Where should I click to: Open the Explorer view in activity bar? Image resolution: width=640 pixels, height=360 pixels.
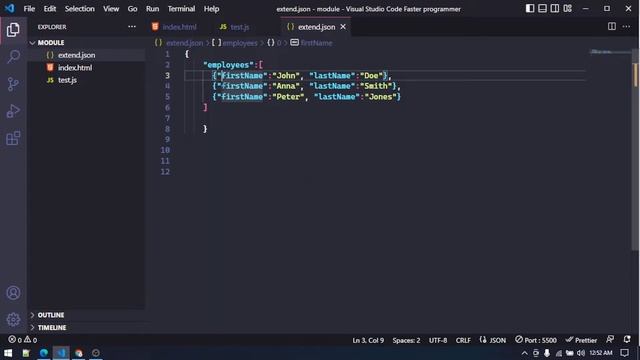click(13, 30)
